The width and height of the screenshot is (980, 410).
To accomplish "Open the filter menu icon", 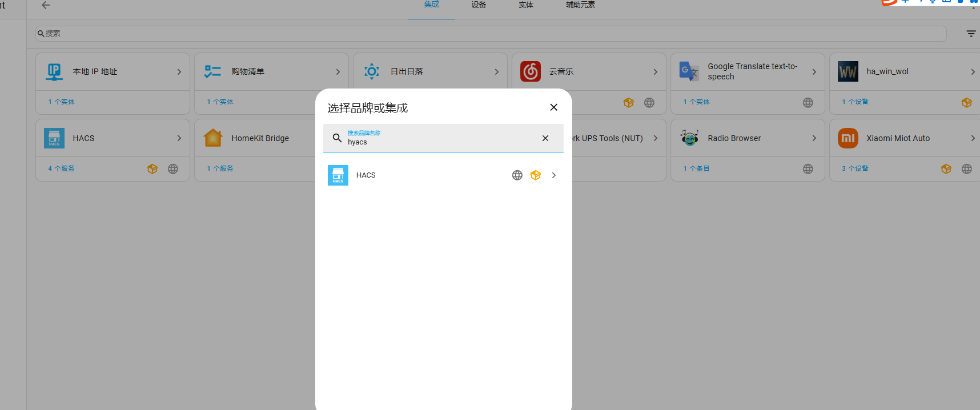I will [970, 34].
